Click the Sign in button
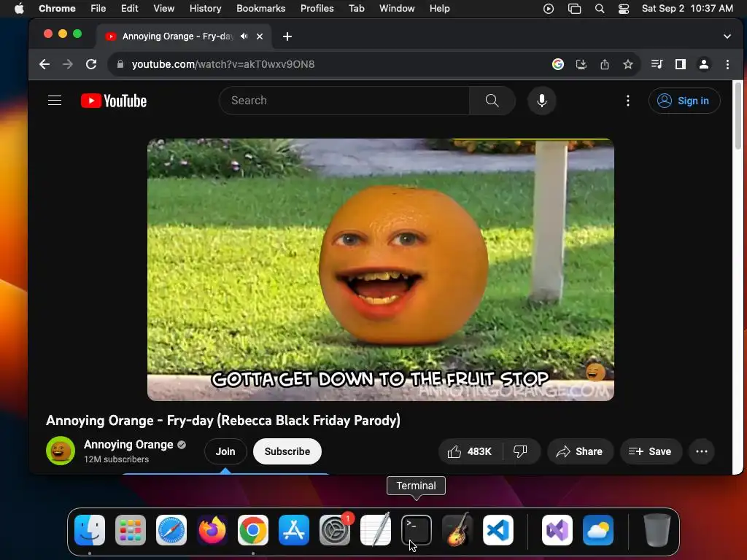747x560 pixels. coord(684,101)
